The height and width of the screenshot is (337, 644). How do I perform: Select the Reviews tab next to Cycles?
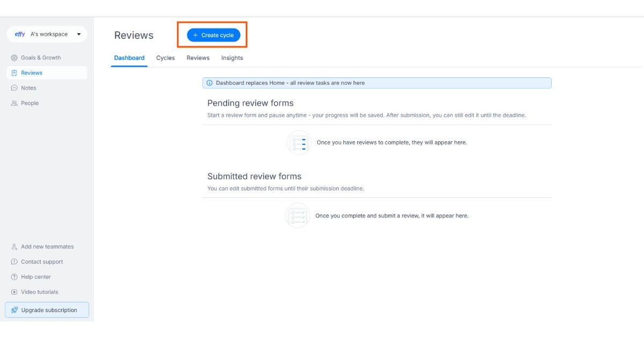(x=198, y=58)
